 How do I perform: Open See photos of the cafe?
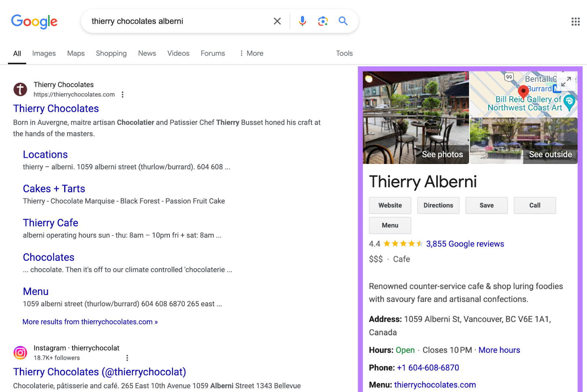(x=442, y=154)
